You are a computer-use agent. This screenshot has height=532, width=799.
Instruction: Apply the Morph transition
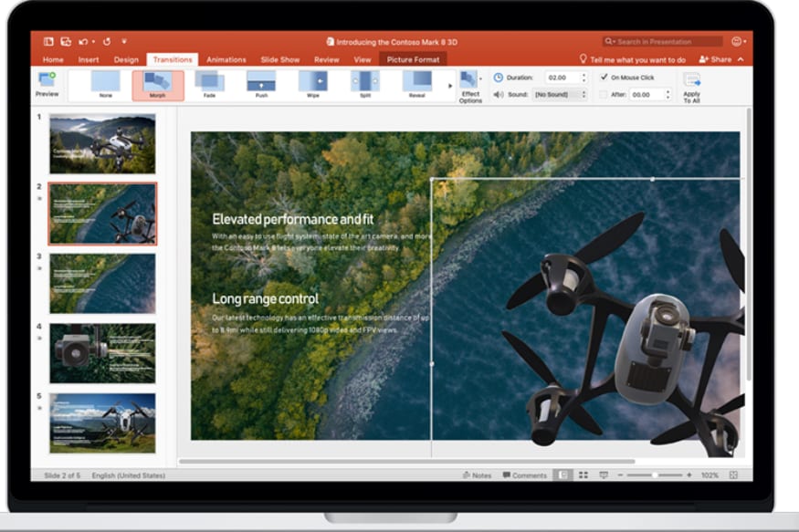pyautogui.click(x=157, y=85)
